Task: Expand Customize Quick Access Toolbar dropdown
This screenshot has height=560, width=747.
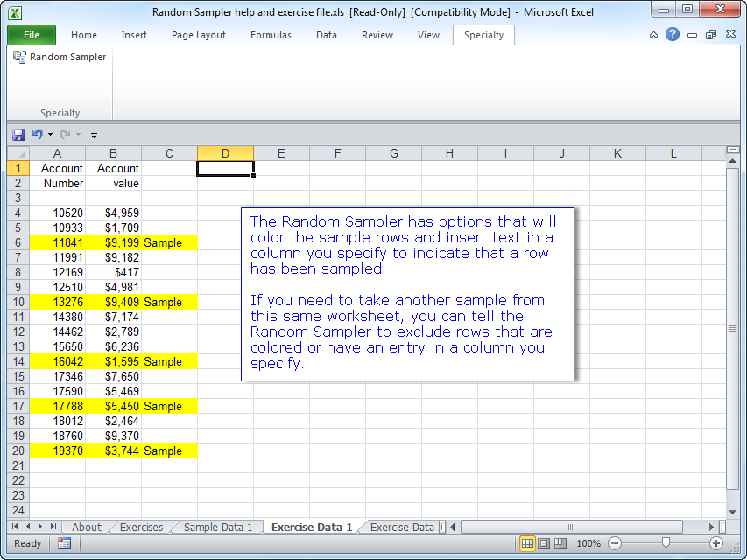Action: 94,136
